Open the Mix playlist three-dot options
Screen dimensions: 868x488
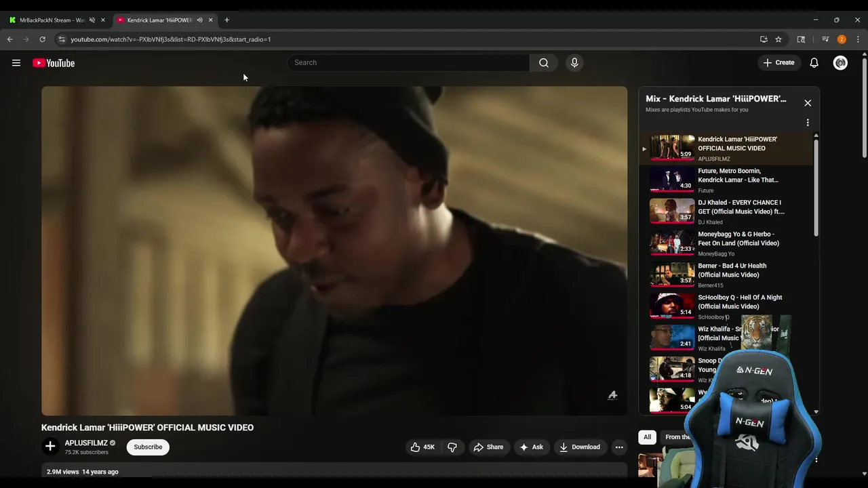point(808,123)
